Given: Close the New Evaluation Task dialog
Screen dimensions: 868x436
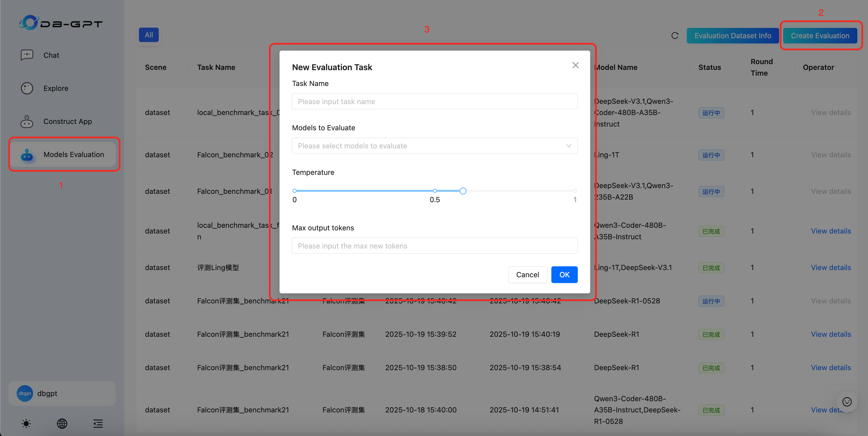Looking at the screenshot, I should coord(575,65).
